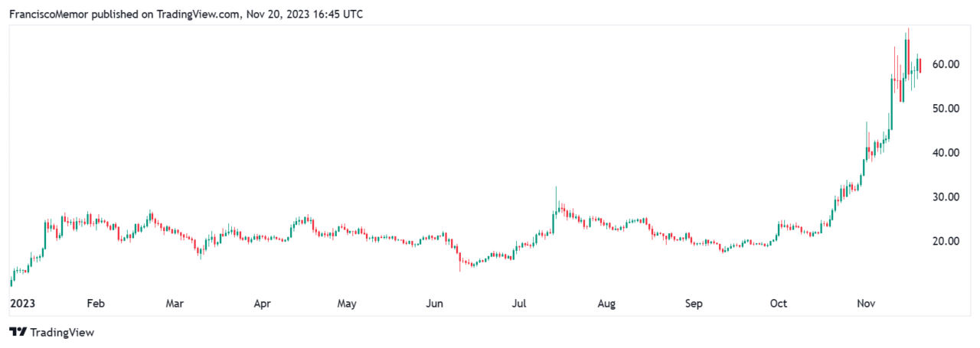Click the 50.00 price axis label
This screenshot has width=980, height=348.
(x=946, y=109)
